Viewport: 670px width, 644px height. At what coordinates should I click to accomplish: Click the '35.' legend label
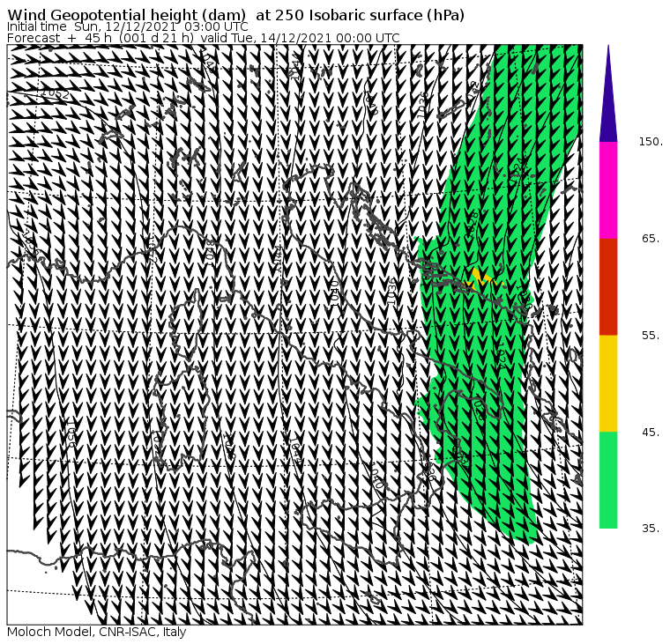[x=651, y=529]
